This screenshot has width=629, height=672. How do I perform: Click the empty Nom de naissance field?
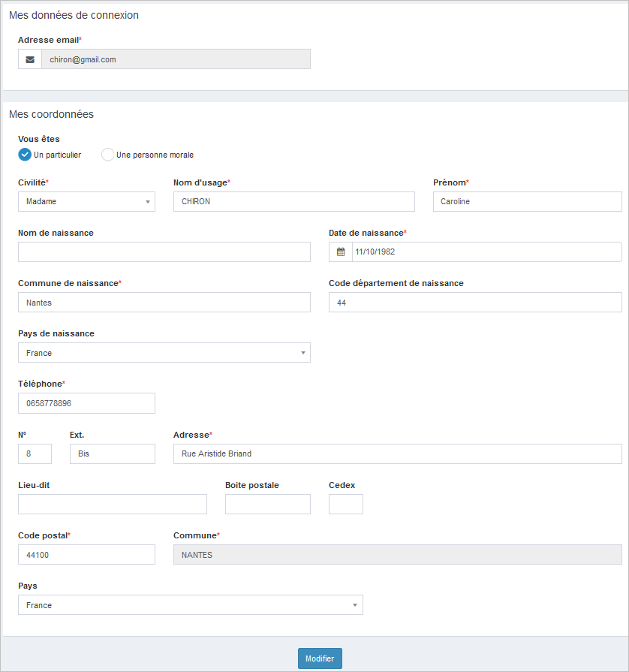coord(164,252)
